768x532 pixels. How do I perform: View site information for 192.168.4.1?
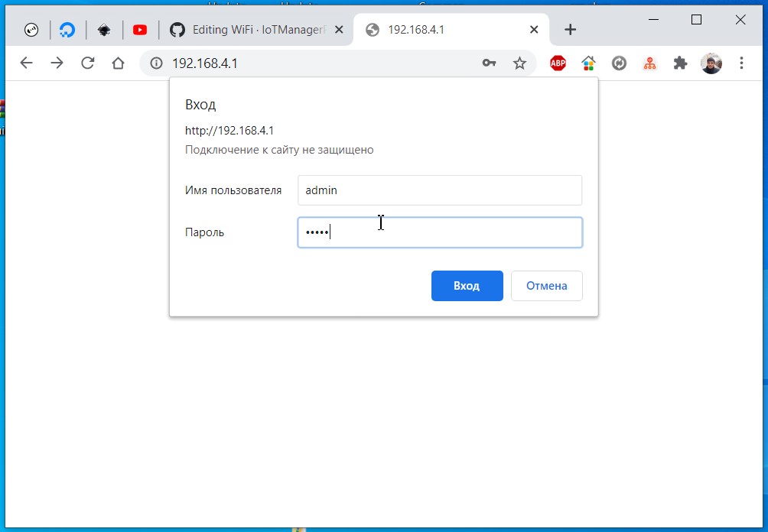point(157,63)
